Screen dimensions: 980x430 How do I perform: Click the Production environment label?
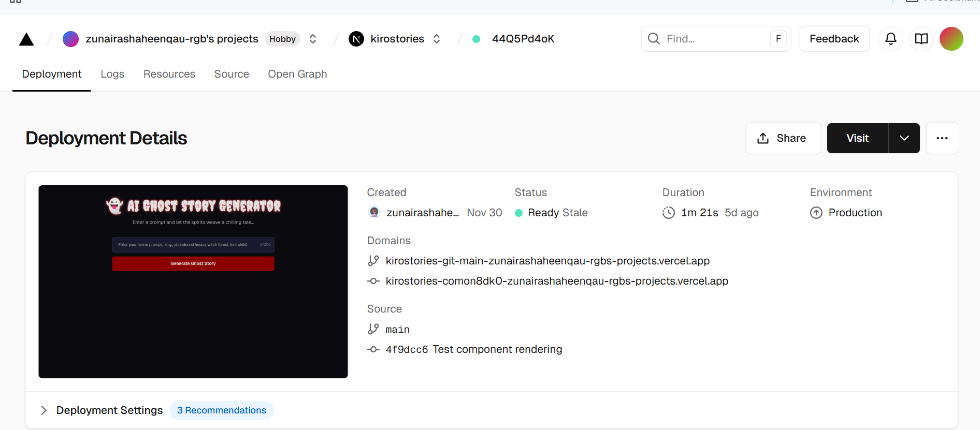click(855, 213)
